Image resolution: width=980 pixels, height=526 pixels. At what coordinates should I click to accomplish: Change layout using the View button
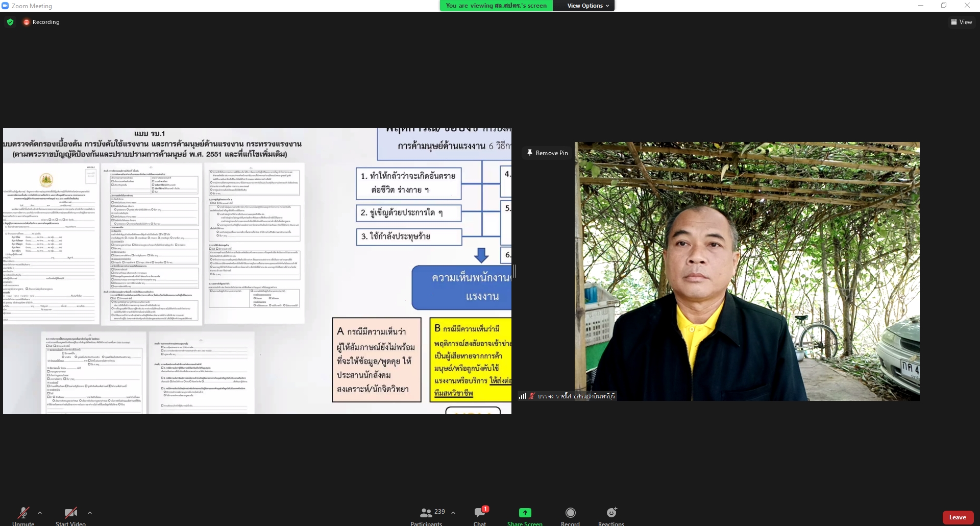(961, 22)
